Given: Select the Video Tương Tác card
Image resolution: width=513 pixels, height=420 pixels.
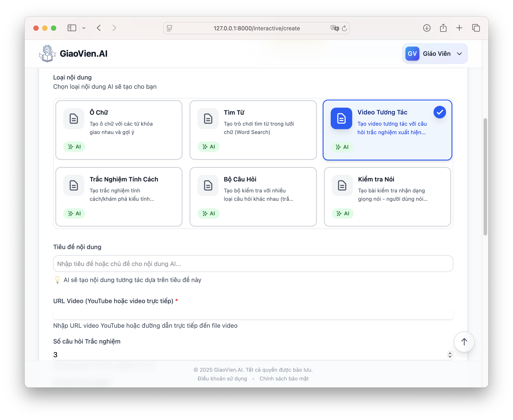Looking at the screenshot, I should [387, 130].
